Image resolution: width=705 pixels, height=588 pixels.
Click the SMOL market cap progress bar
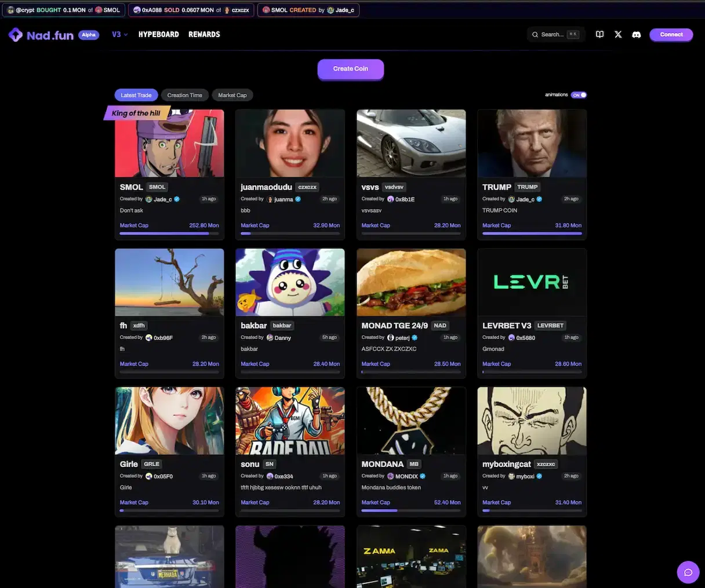pos(169,233)
